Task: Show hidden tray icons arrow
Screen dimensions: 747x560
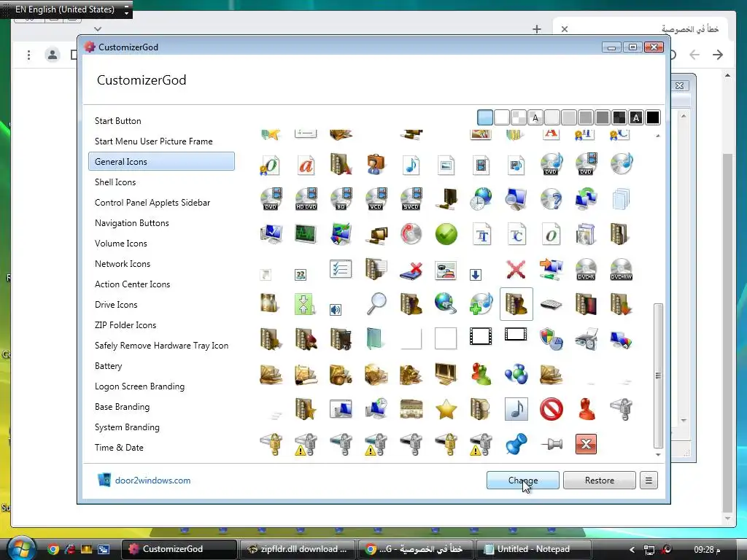Action: pos(632,550)
